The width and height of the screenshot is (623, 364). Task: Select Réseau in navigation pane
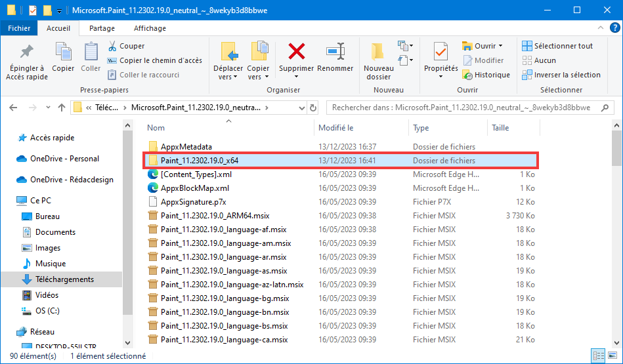click(35, 332)
